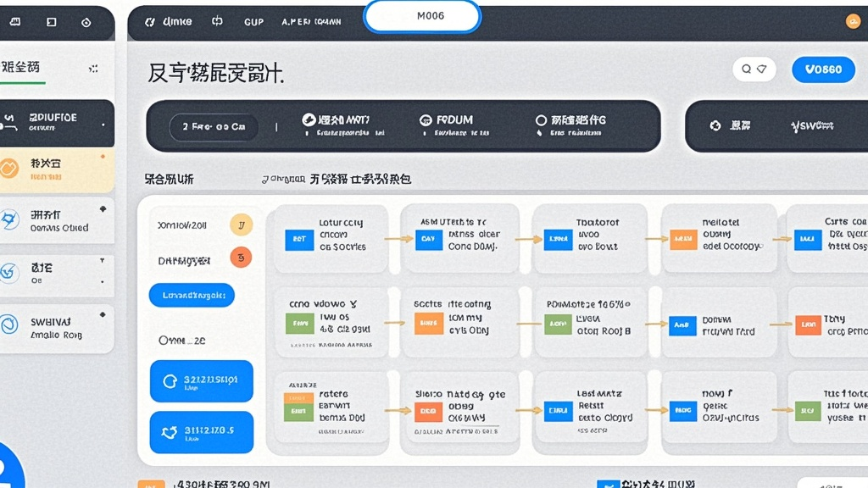Click the blue circle icon at bottom-left corner
The height and width of the screenshot is (488, 868).
8,468
